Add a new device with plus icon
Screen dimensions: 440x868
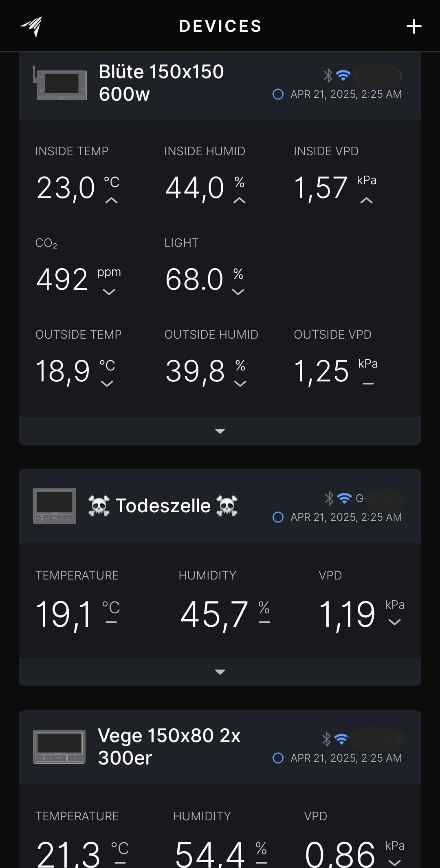click(414, 26)
